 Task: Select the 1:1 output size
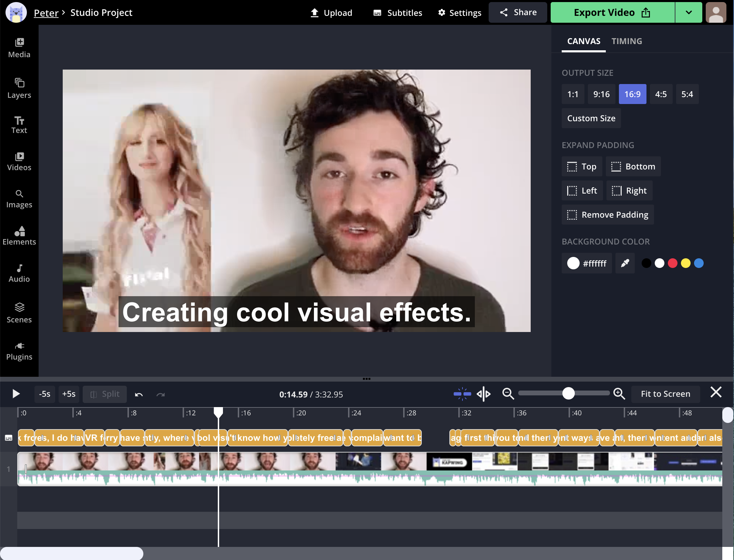[x=572, y=94]
